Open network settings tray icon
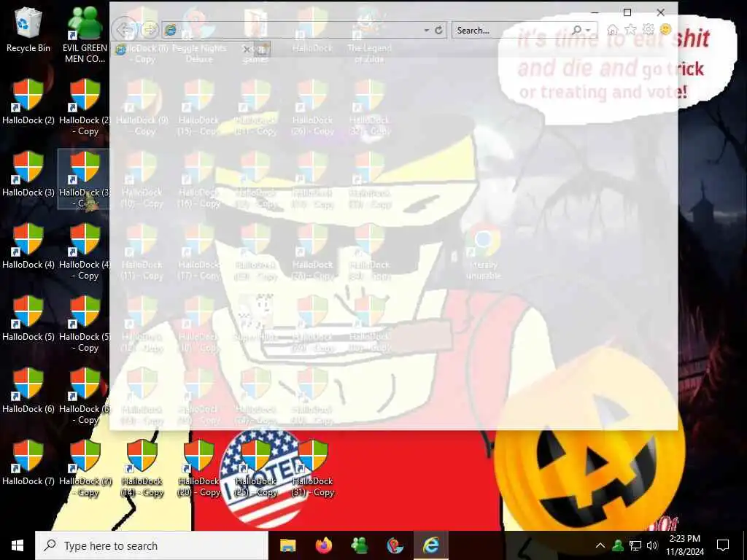Screen dimensions: 747x560 coord(635,545)
